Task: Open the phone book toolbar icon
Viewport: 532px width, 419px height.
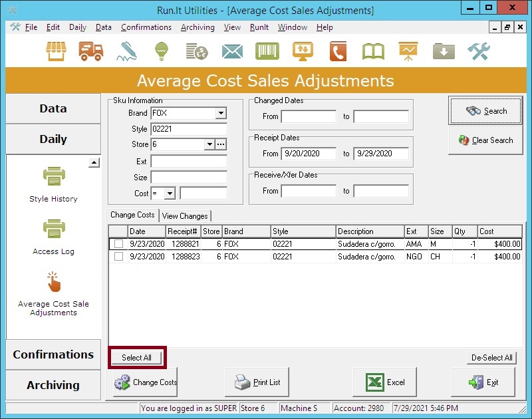Action: [338, 51]
